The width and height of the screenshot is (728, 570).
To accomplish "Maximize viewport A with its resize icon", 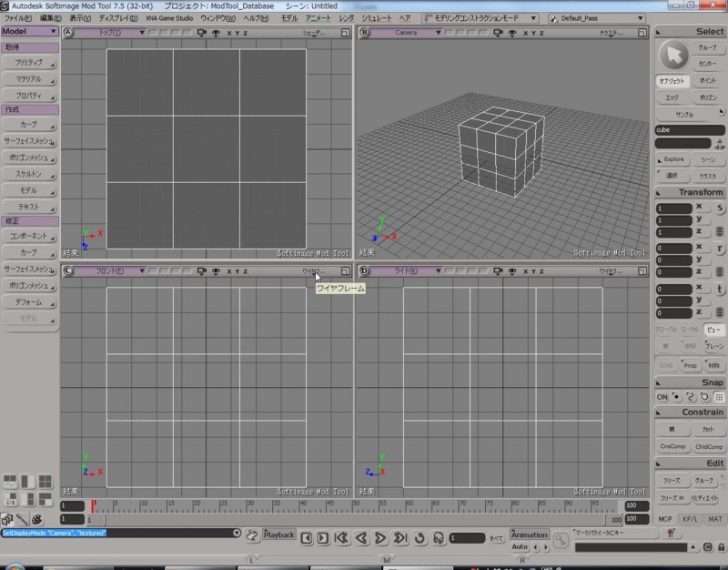I will (345, 33).
